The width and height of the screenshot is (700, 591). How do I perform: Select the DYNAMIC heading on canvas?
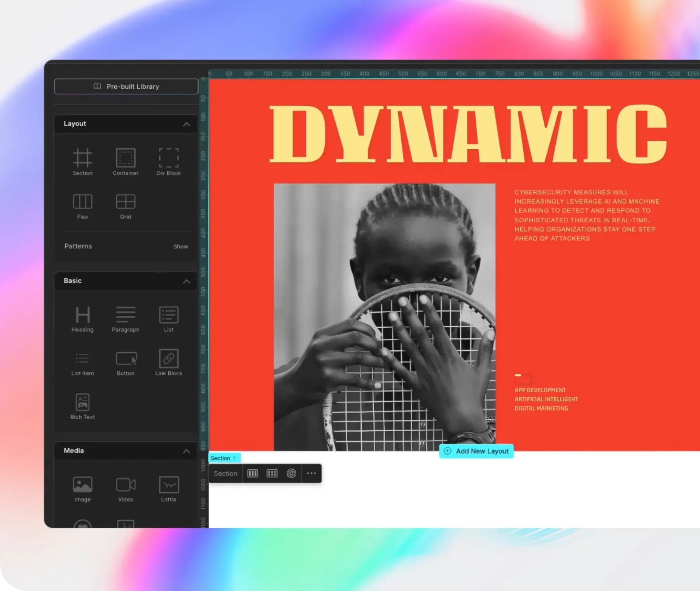coord(469,133)
